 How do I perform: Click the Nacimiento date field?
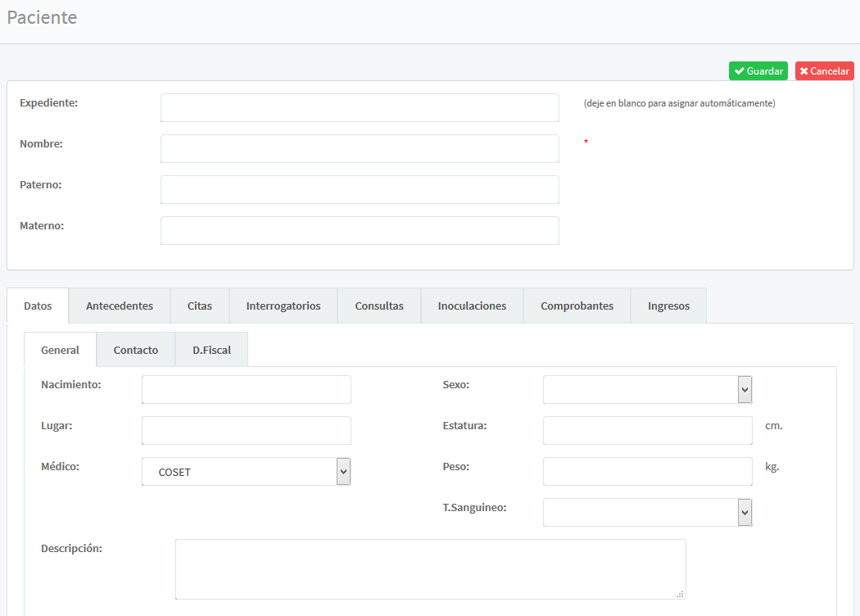click(x=246, y=390)
